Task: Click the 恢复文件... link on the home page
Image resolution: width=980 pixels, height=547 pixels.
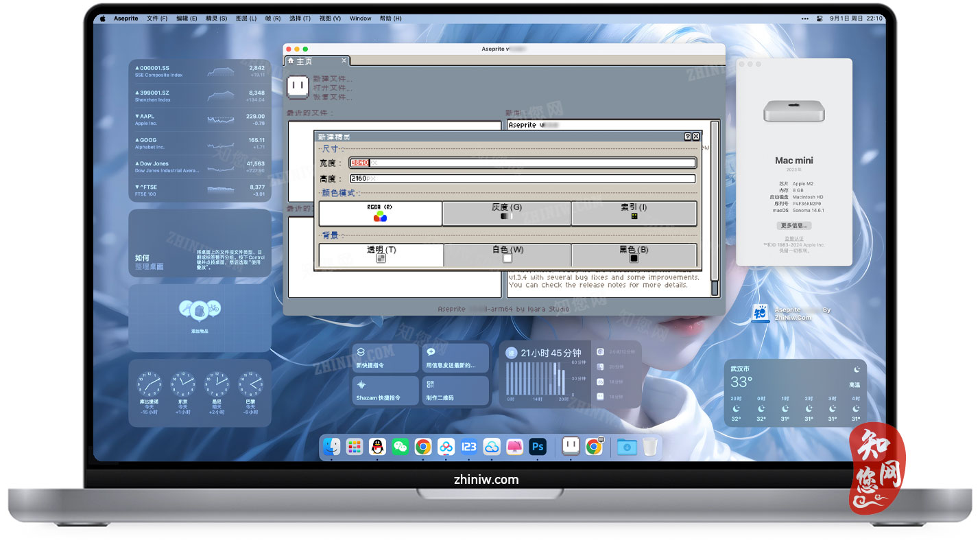Action: click(x=333, y=97)
